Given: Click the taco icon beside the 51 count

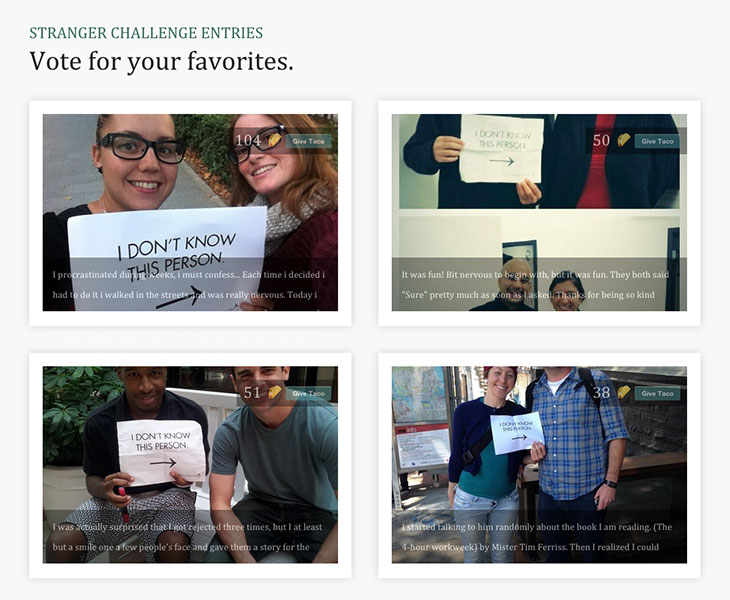Looking at the screenshot, I should coord(275,392).
